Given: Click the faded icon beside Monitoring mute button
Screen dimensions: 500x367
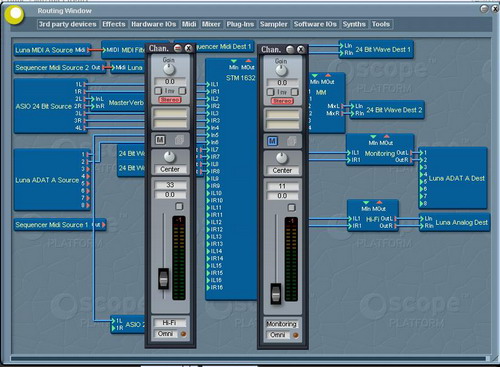Looking at the screenshot, I should (292, 141).
